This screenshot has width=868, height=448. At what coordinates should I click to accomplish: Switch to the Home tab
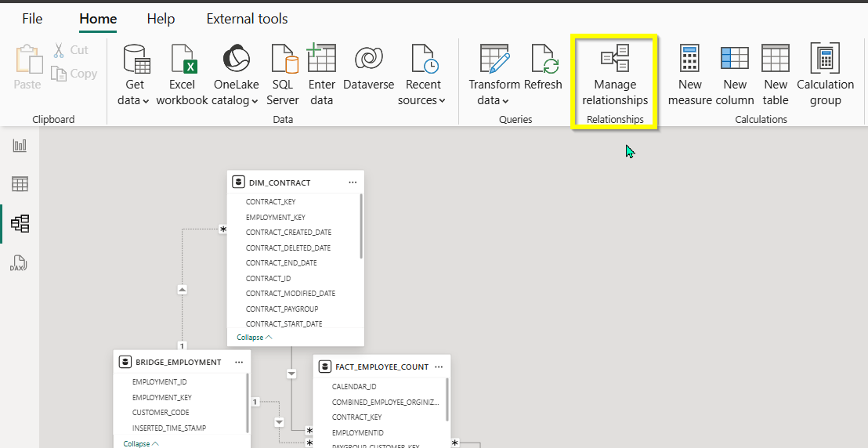pyautogui.click(x=98, y=19)
